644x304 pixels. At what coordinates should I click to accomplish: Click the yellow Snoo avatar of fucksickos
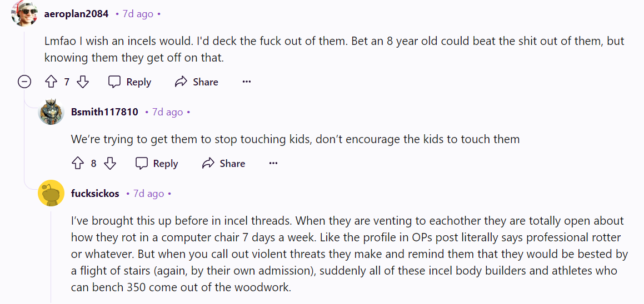point(51,194)
